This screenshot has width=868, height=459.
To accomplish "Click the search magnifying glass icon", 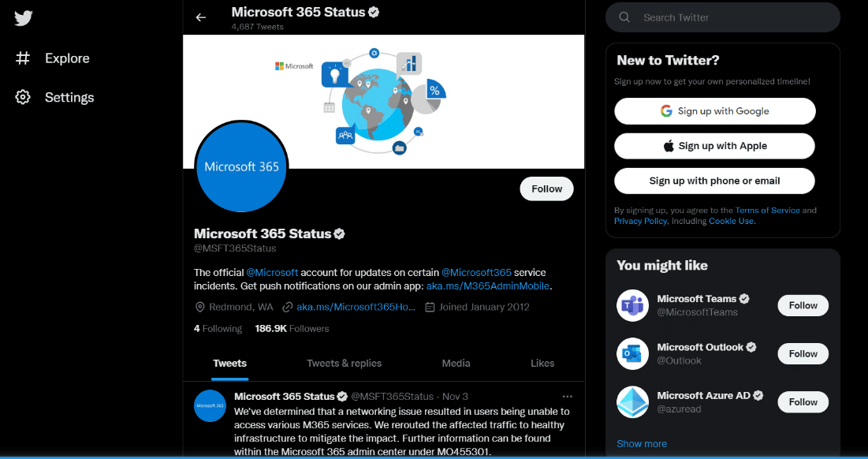I will pyautogui.click(x=623, y=17).
